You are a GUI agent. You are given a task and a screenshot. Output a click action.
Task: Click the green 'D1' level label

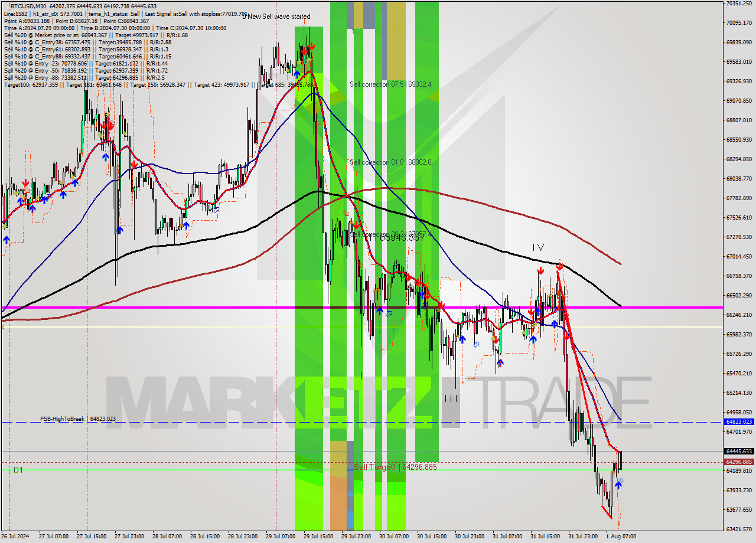tap(18, 470)
